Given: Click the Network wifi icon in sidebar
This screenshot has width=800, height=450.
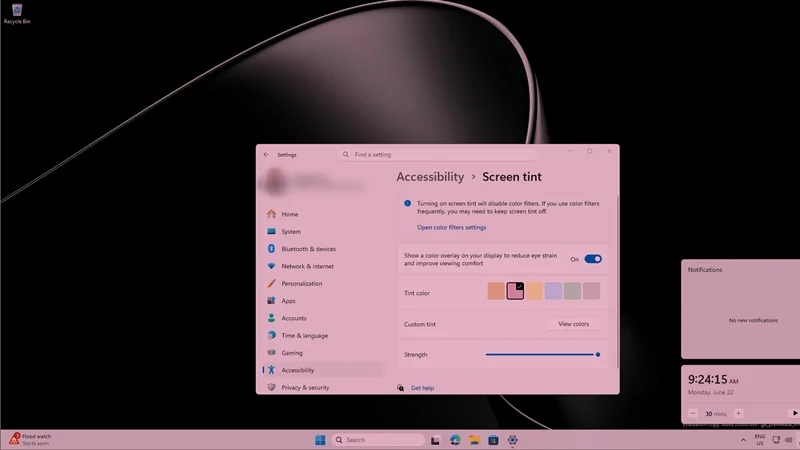Looking at the screenshot, I should click(x=271, y=266).
